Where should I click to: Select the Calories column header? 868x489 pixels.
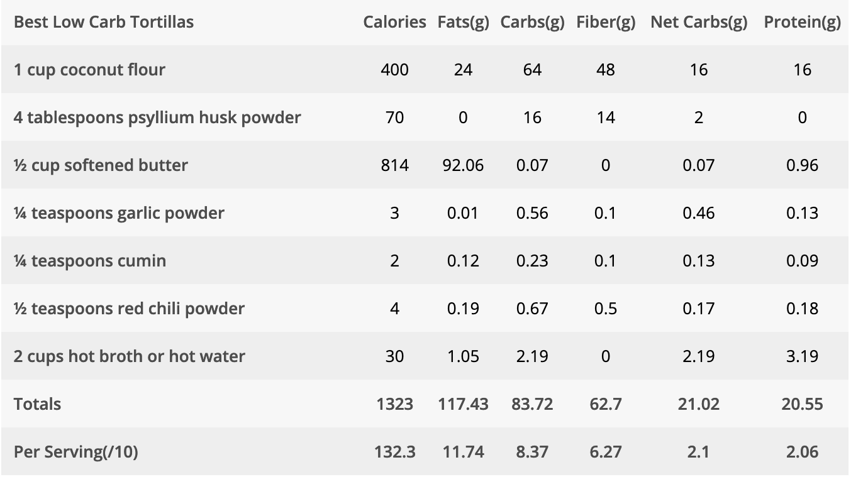(394, 21)
